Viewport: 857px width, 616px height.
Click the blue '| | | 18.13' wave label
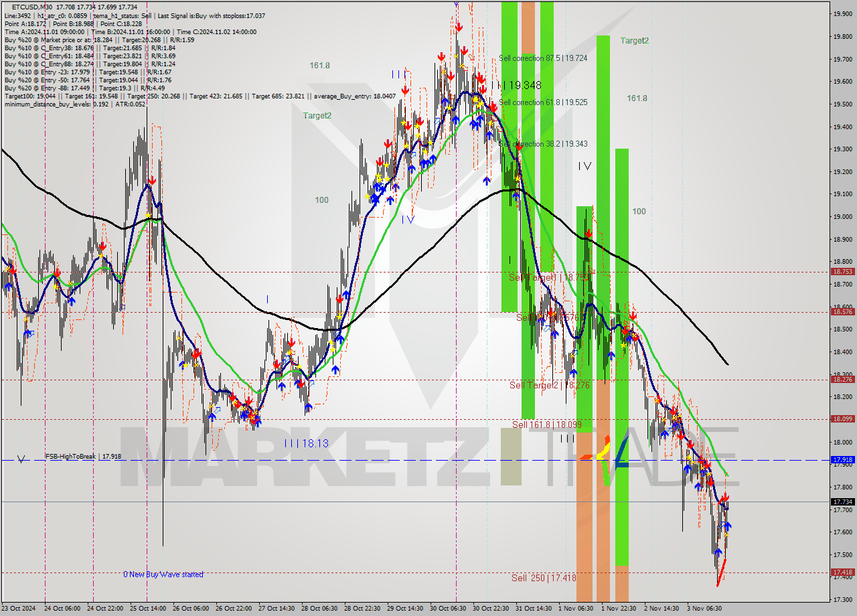pos(306,443)
